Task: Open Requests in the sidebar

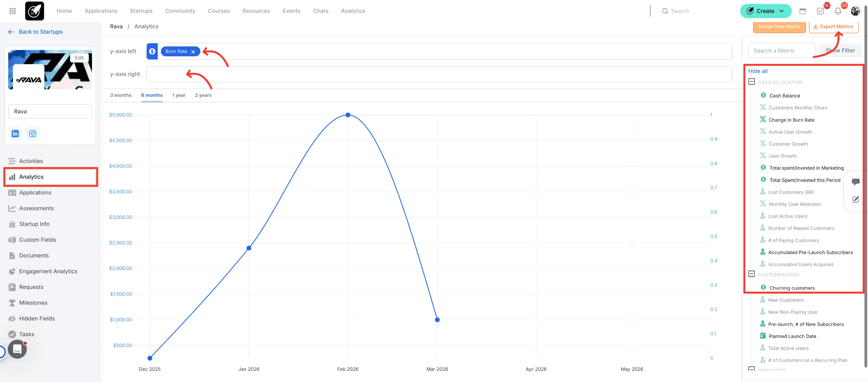Action: [50, 287]
